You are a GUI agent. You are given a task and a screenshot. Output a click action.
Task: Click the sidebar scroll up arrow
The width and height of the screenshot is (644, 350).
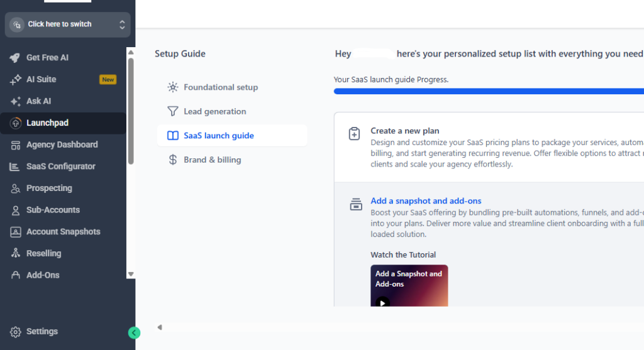point(131,53)
